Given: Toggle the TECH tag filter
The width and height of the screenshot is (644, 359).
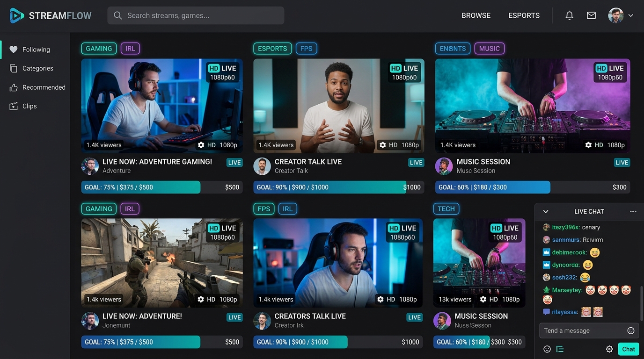Looking at the screenshot, I should 446,209.
